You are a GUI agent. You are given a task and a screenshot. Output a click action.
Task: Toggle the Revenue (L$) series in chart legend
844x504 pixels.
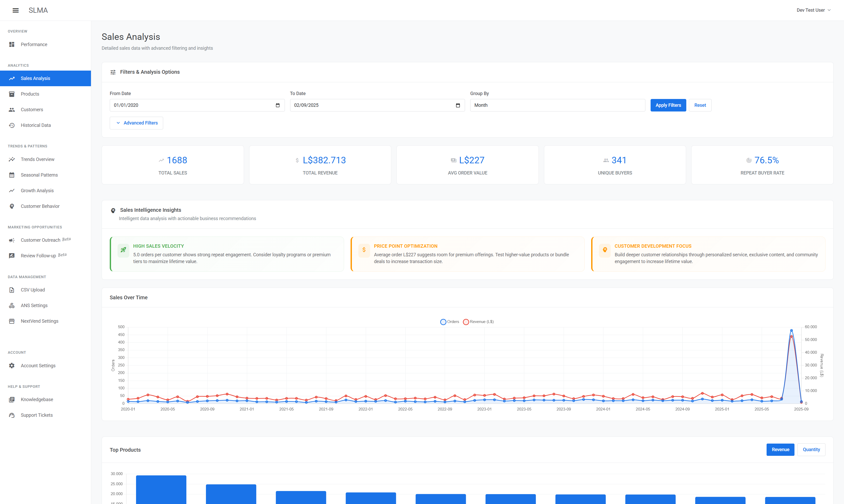click(478, 322)
